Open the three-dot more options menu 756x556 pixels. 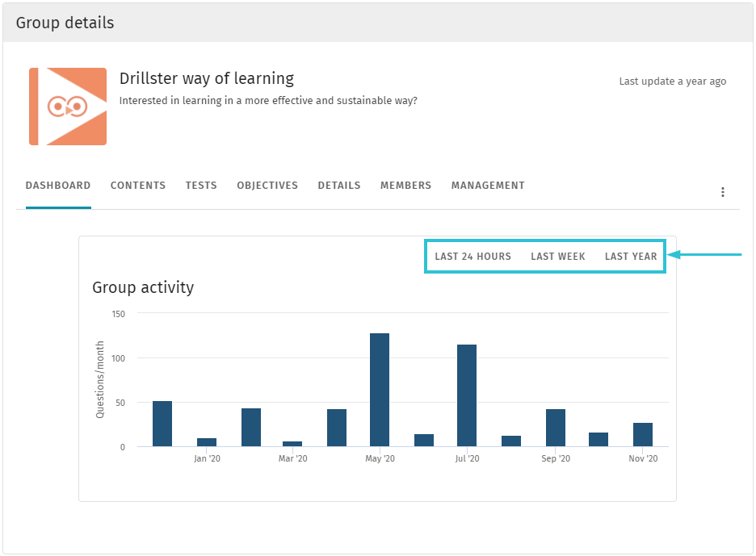point(723,192)
